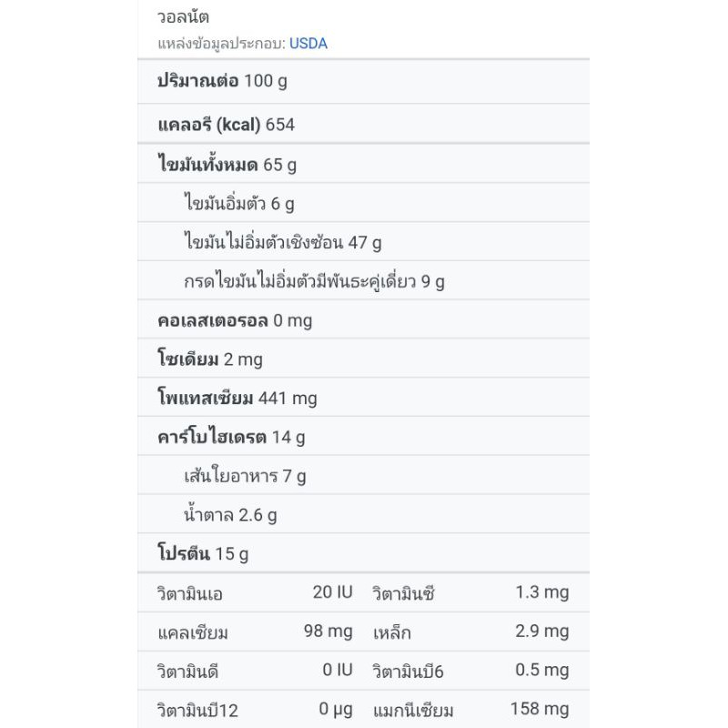Select the วิตามินเอ label

pyautogui.click(x=189, y=593)
